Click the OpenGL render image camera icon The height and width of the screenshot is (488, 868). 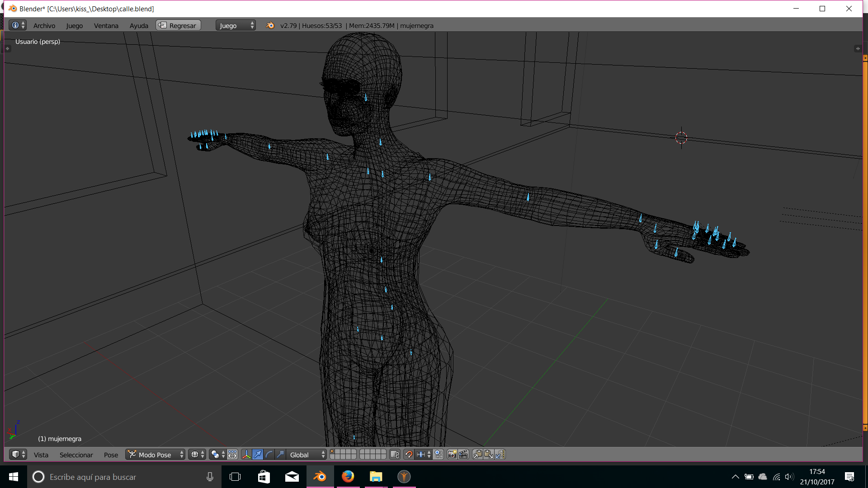[452, 455]
